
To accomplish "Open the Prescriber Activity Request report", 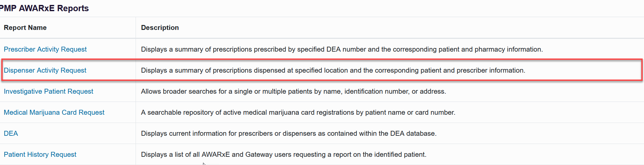I will pos(45,49).
